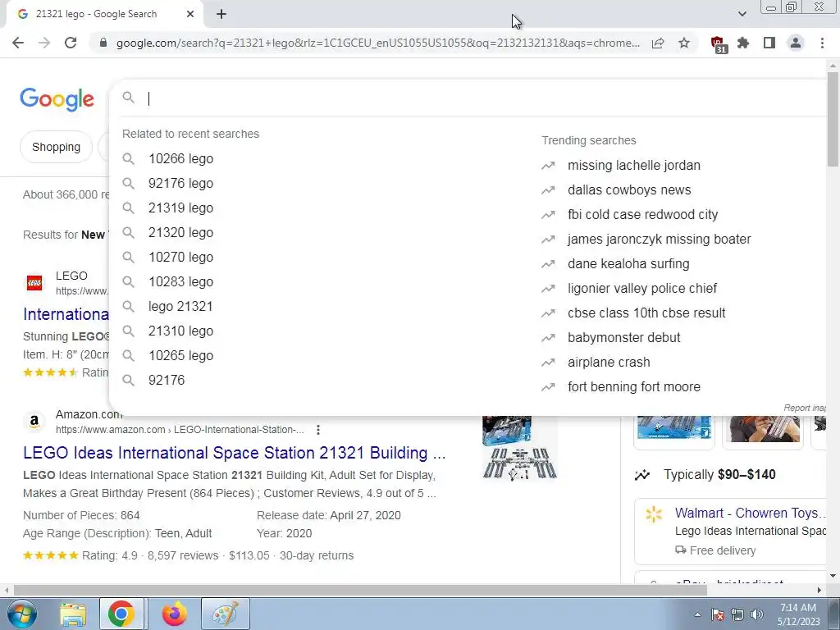
Task: Click Chrome icon in taskbar
Action: (x=121, y=614)
